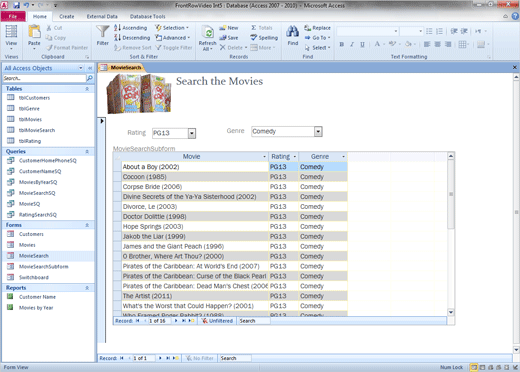Sort records Ascending
520x372 pixels.
[x=130, y=28]
